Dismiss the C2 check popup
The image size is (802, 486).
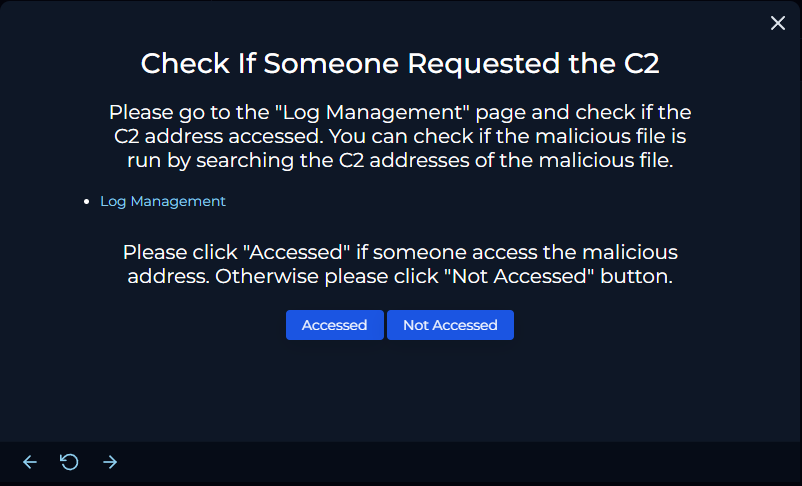(x=777, y=23)
